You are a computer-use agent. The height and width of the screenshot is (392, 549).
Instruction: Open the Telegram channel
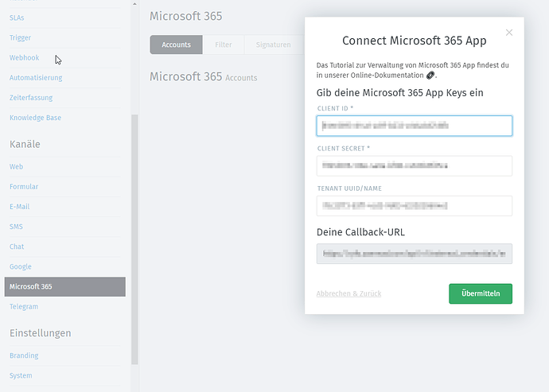pos(24,307)
